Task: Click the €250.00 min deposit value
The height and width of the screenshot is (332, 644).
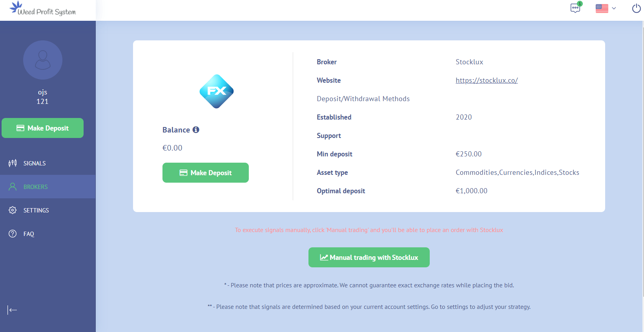Action: point(469,154)
